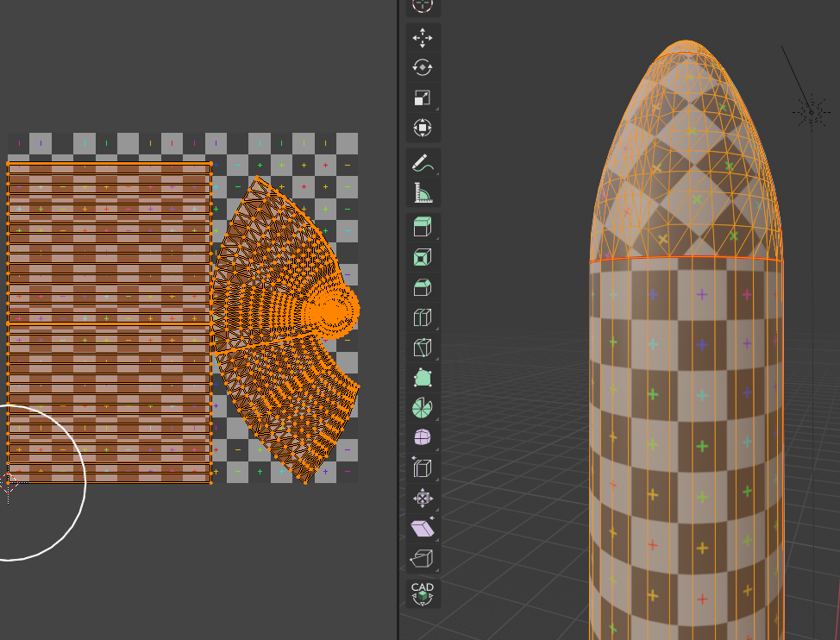Activate the Measure ruler tool

(x=423, y=193)
